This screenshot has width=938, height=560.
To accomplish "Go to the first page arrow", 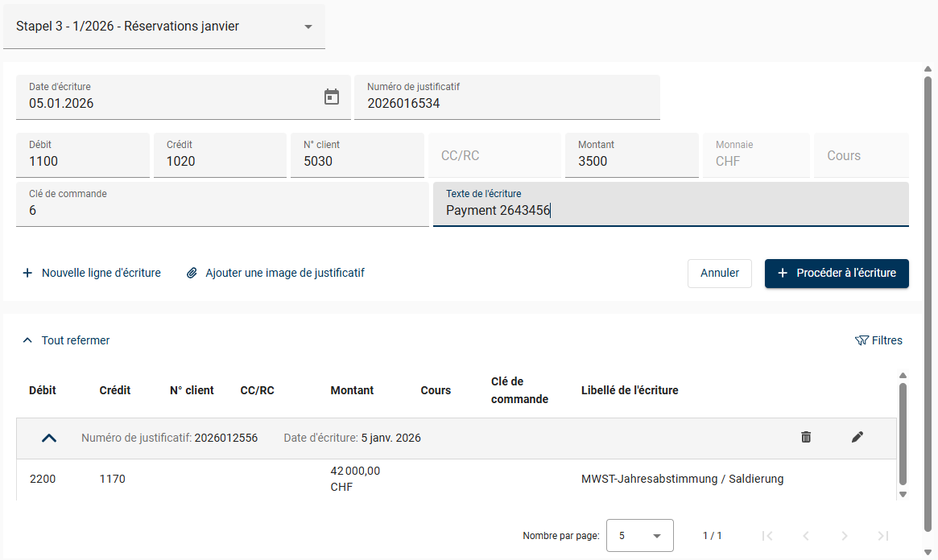I will (x=767, y=536).
